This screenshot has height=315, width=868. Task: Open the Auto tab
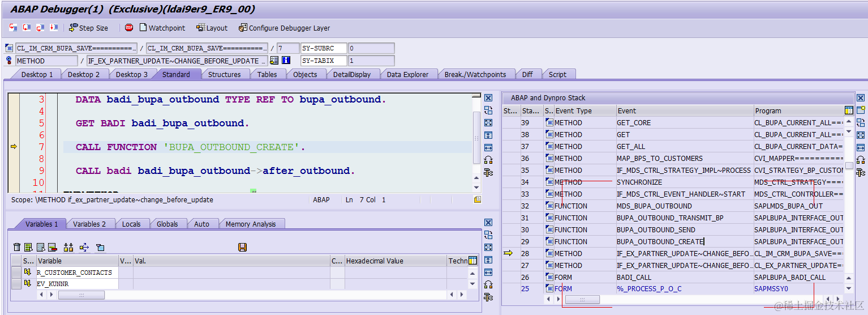(x=202, y=224)
